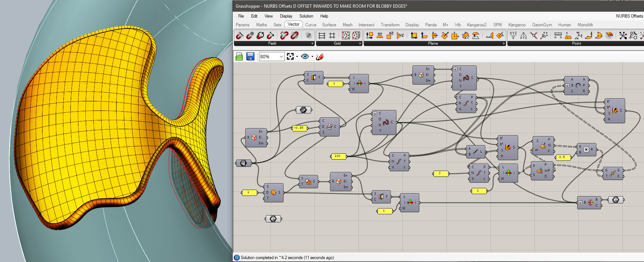Click the Multiplication component on canvas
Screen dimensions: 644x262
tap(586, 149)
